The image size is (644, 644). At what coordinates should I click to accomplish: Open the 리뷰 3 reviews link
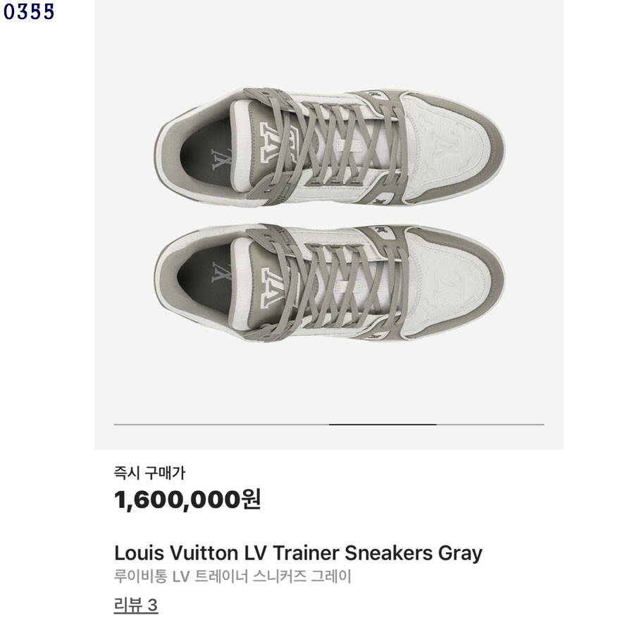click(136, 605)
